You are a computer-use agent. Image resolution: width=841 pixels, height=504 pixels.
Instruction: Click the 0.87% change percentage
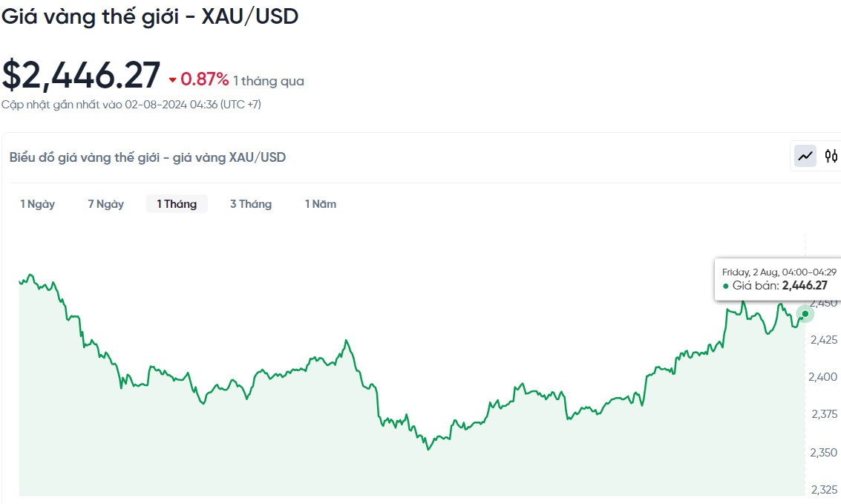205,79
